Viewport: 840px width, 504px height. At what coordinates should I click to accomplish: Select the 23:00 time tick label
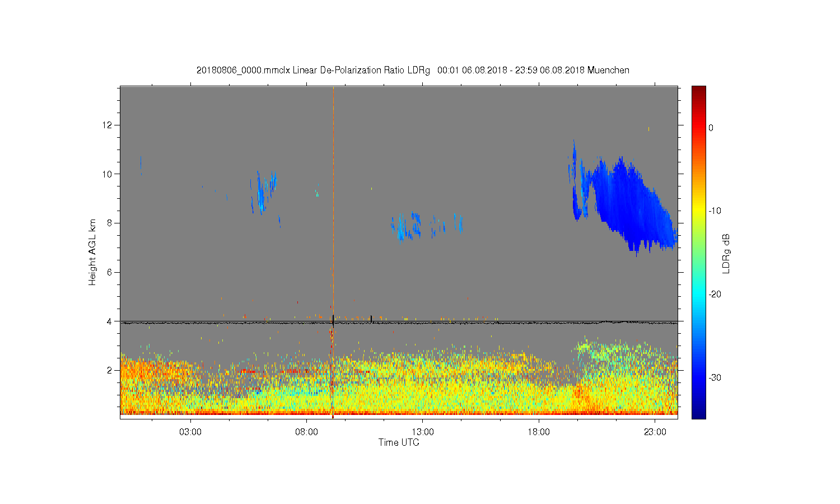coord(655,432)
